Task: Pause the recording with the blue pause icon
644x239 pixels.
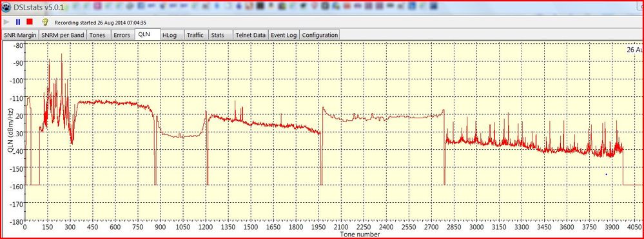Action: [17, 22]
